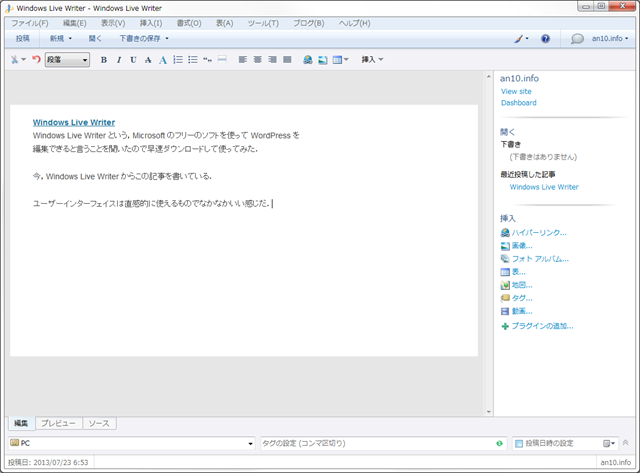Screen dimensions: 640x473
Task: Open the 挿入 toolbar dropdown
Action: coord(372,60)
